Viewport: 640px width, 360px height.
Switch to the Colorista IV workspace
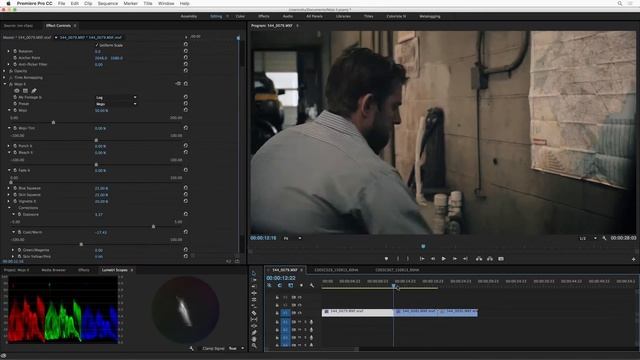coord(396,16)
